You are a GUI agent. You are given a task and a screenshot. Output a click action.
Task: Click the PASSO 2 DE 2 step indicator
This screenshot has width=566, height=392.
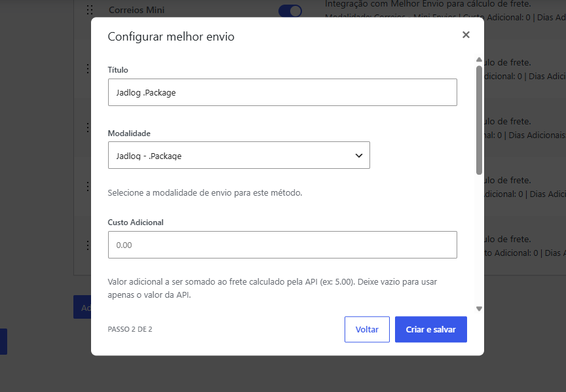pyautogui.click(x=130, y=329)
